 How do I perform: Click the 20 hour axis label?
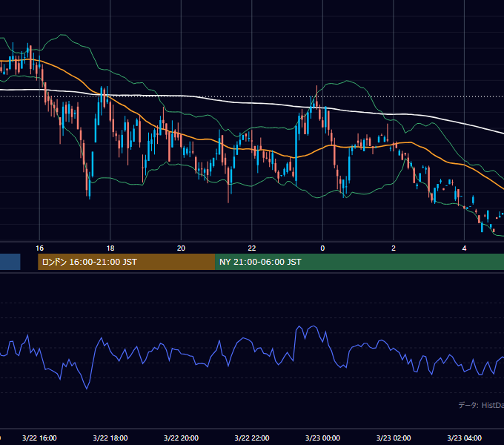tap(181, 248)
